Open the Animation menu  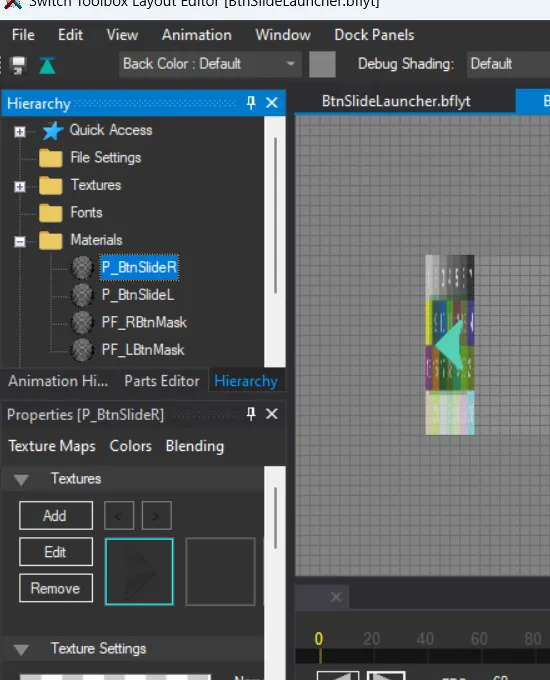click(x=196, y=35)
